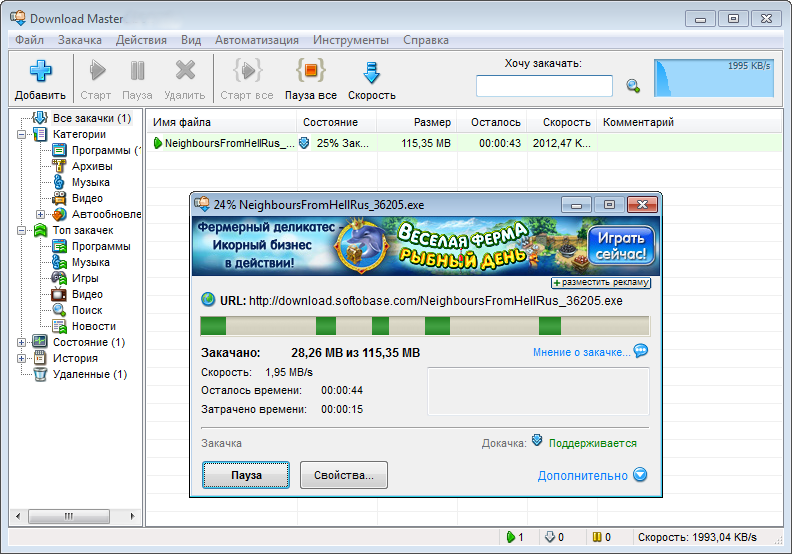Image resolution: width=792 pixels, height=554 pixels.
Task: Click active downloads counter in status bar
Action: pos(515,537)
